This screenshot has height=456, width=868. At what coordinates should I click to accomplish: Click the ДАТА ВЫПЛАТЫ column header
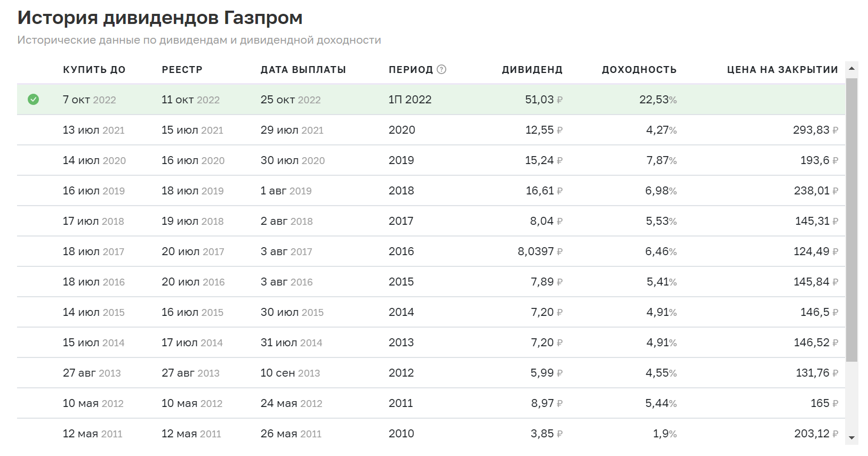303,70
